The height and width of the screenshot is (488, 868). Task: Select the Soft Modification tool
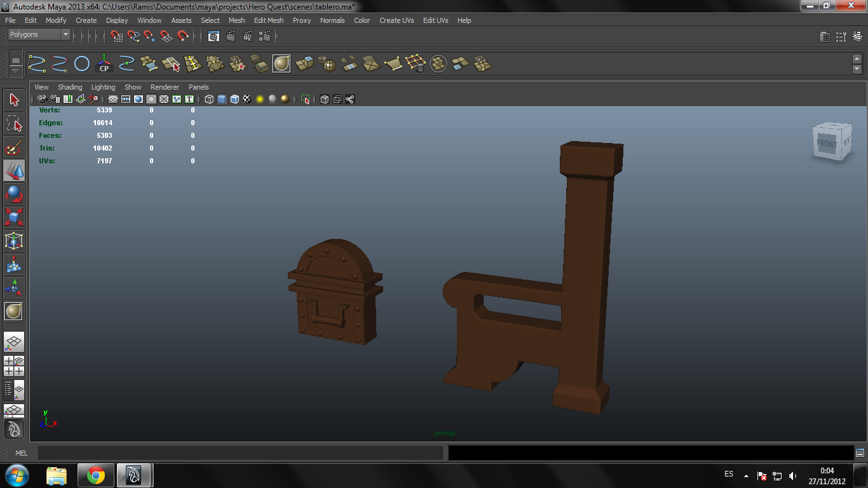click(x=14, y=264)
